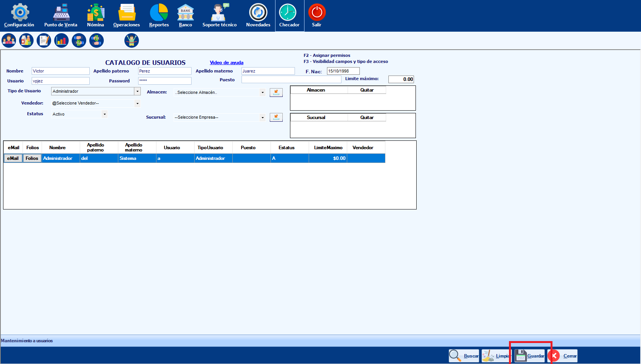The height and width of the screenshot is (364, 641).
Task: Click the Puesto input field
Action: click(x=292, y=79)
